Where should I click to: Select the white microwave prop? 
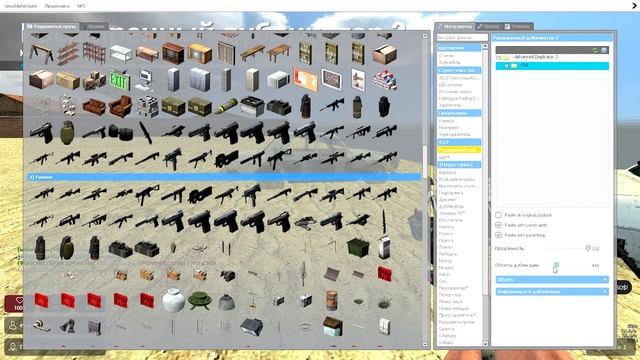278,80
